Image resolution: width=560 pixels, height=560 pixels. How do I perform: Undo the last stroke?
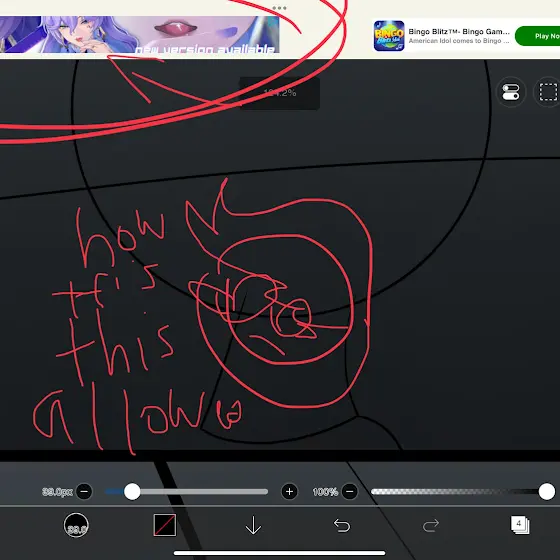[x=342, y=525]
